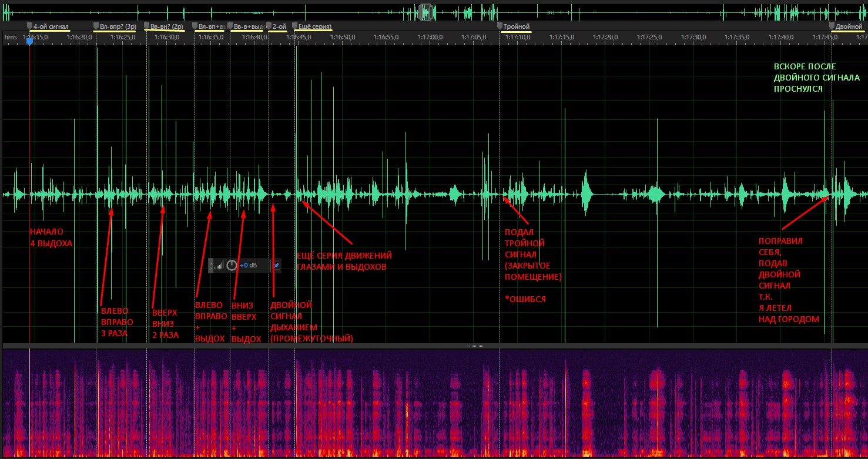Viewport: 868px width, 459px height.
Task: Click 1:16:20,0 on the time ruler
Action: click(x=79, y=37)
